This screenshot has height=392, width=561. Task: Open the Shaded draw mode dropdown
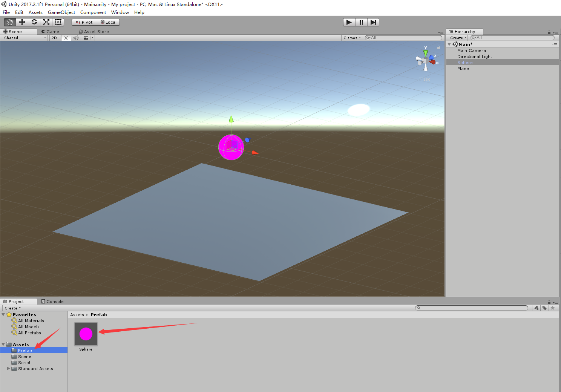pos(24,37)
